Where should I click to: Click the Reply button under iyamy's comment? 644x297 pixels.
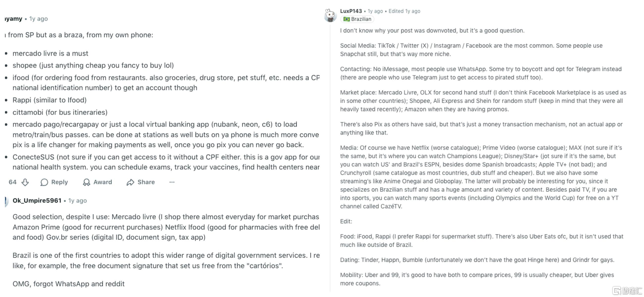(x=54, y=182)
